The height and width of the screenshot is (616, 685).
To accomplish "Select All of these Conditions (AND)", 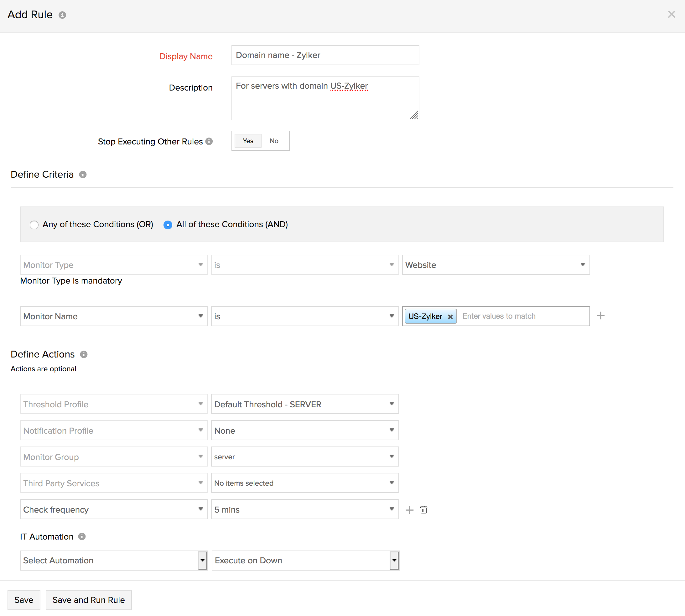I will click(168, 225).
